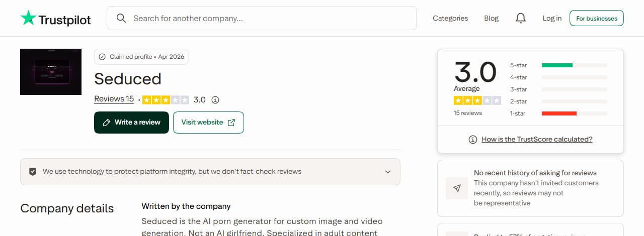This screenshot has height=236, width=644.
Task: Filter by 2-star reviews
Action: tap(558, 101)
